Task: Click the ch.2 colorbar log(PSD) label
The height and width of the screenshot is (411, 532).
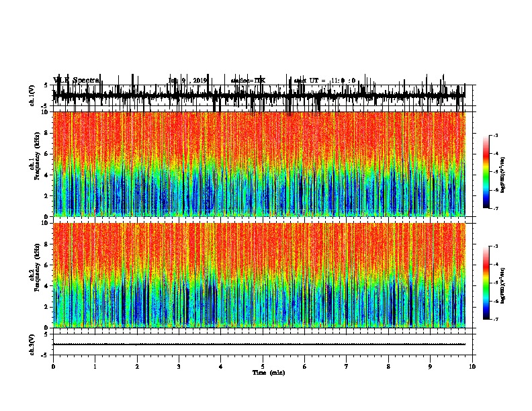Action: click(502, 285)
